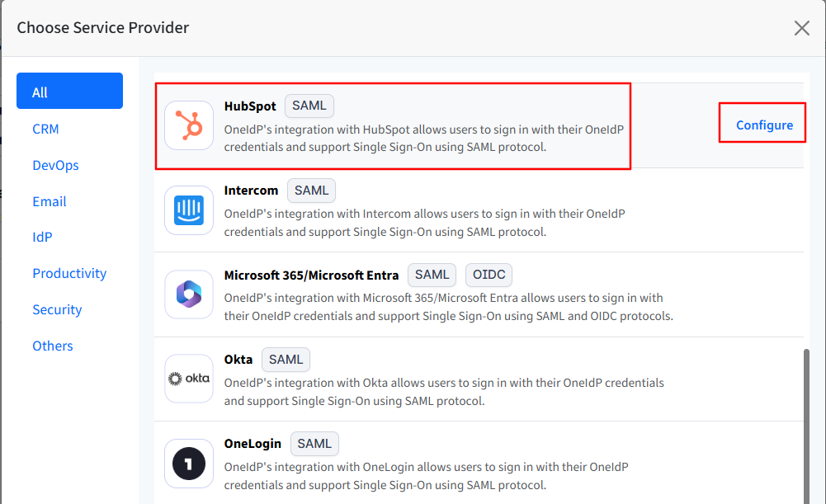
Task: Configure the HubSpot integration
Action: (x=762, y=123)
